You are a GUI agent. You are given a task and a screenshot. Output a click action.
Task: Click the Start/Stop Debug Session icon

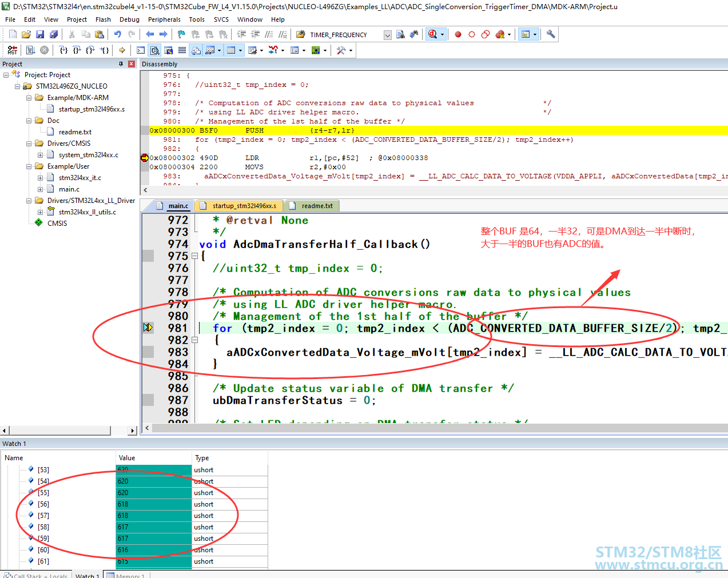432,34
